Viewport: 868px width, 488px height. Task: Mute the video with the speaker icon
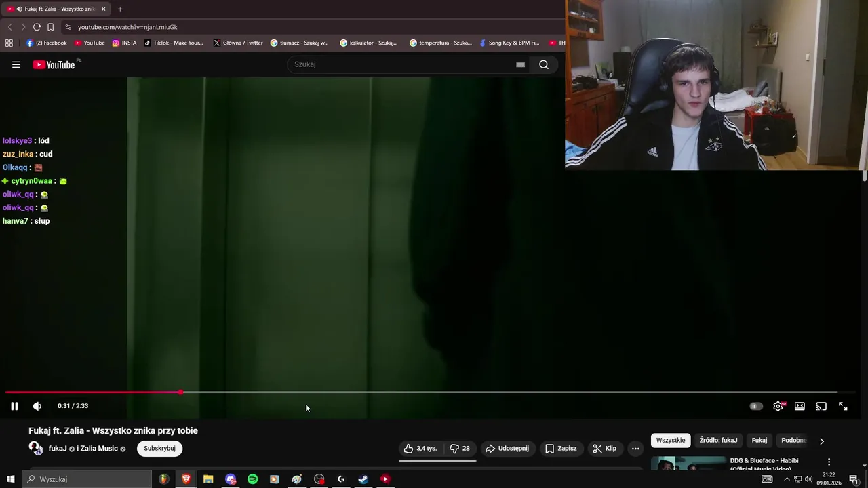37,406
